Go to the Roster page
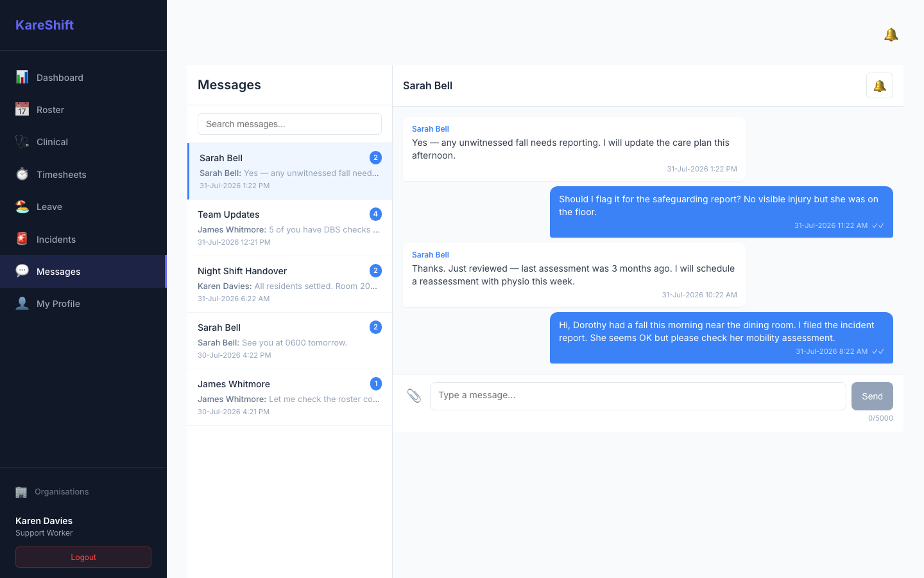 (x=83, y=109)
